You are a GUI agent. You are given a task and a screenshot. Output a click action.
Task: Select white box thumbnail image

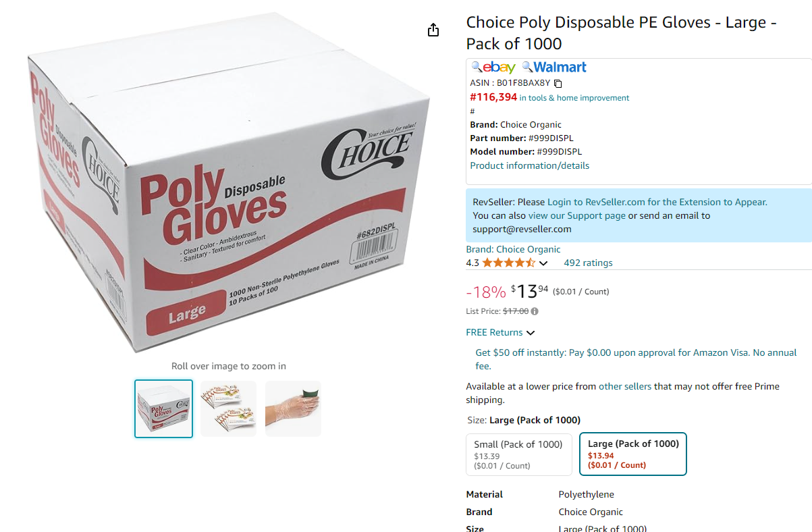pos(163,408)
